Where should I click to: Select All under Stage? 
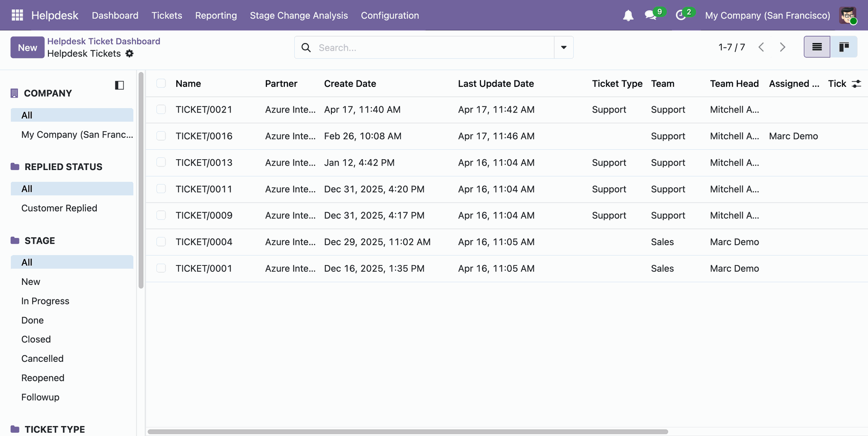tap(72, 262)
